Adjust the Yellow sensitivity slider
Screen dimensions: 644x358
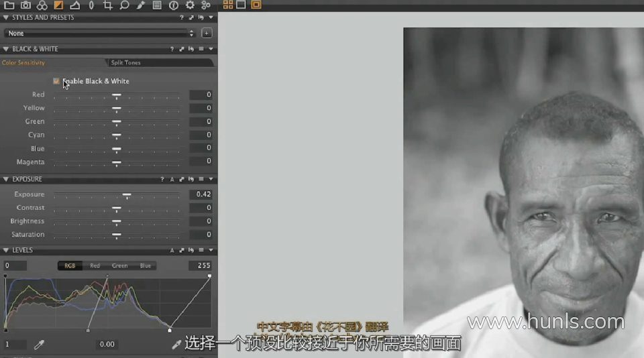[x=117, y=110]
